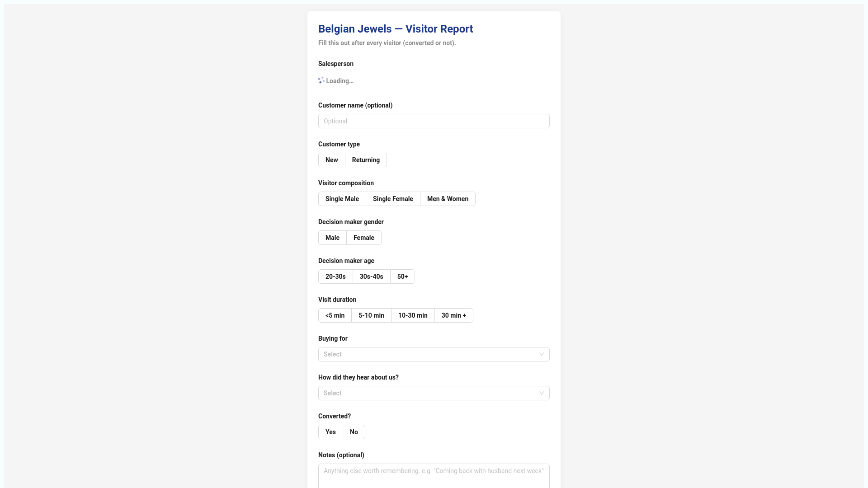Choose Single Male visitor composition
Viewport: 868px width, 488px height.
[x=342, y=199]
